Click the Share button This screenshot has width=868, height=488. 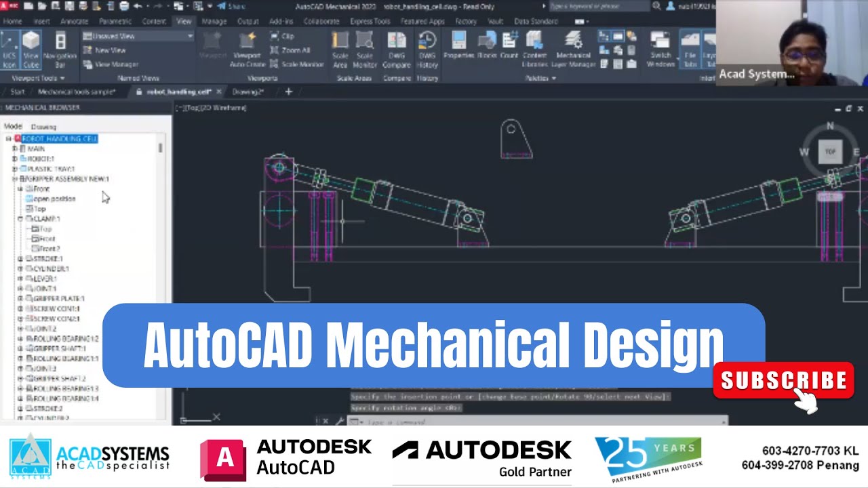point(231,6)
